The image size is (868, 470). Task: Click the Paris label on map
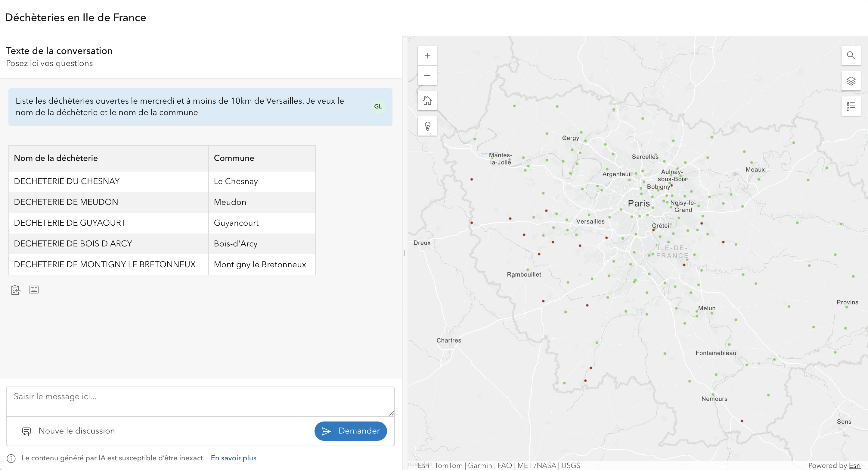coord(639,203)
